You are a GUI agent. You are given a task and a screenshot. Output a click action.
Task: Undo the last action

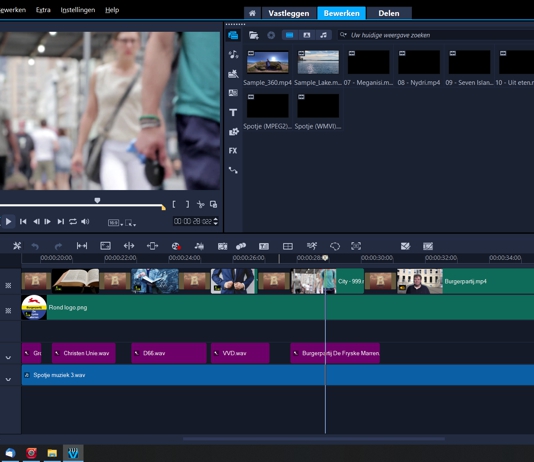tap(35, 246)
